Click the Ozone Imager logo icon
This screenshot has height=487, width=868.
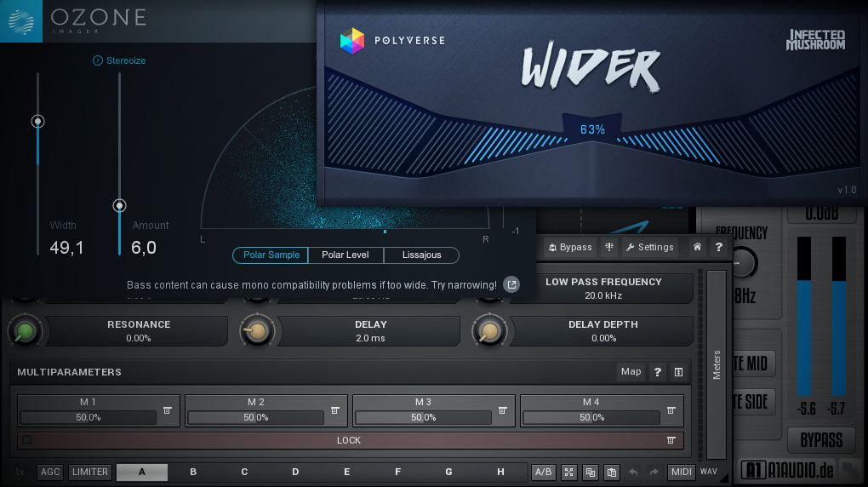(x=21, y=21)
